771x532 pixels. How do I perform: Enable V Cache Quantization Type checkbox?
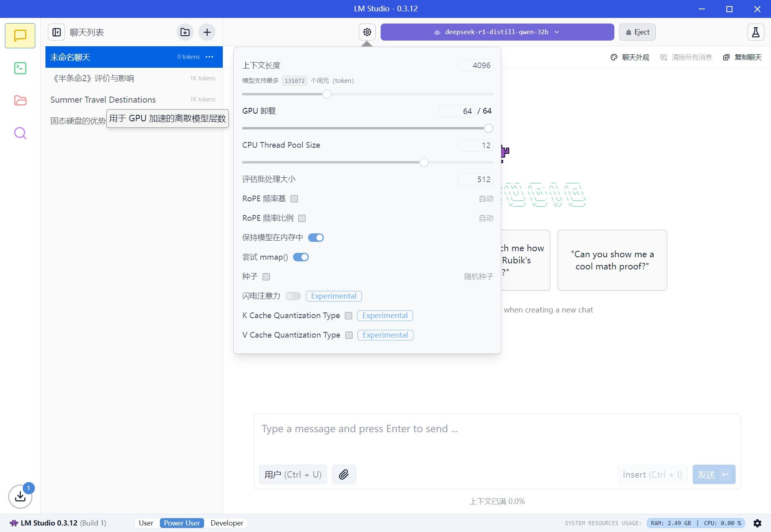[x=349, y=335]
